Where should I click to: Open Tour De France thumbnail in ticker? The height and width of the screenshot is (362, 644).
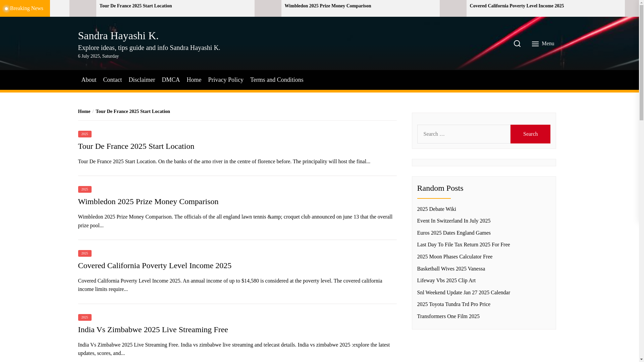click(83, 8)
